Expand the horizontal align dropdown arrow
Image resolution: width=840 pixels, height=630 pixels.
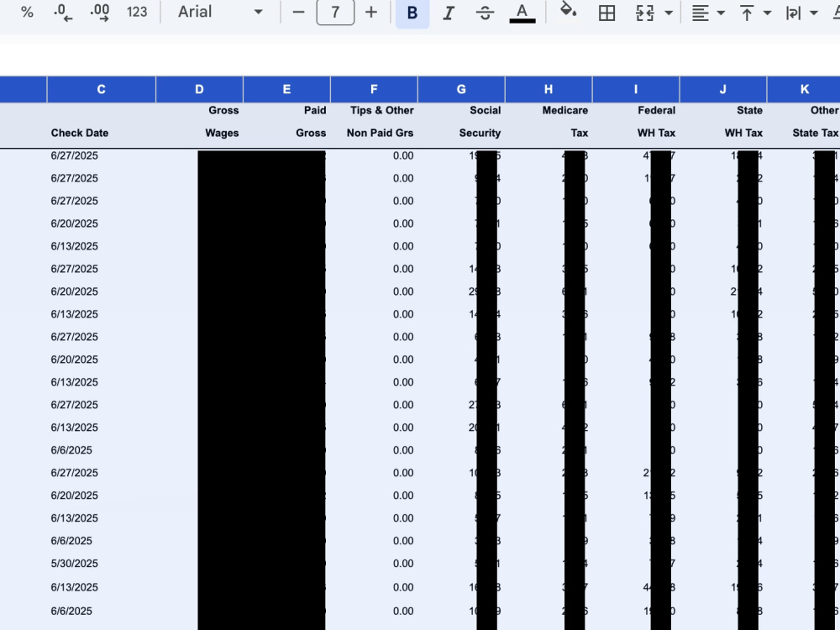[721, 13]
